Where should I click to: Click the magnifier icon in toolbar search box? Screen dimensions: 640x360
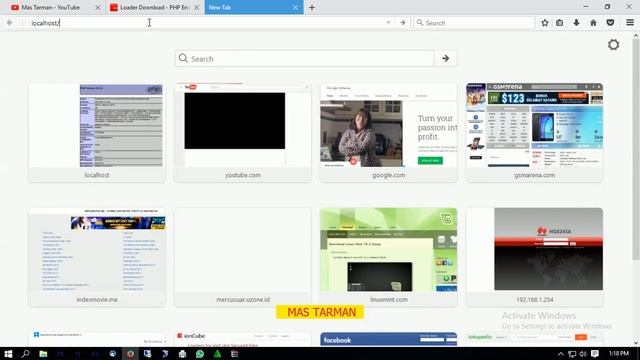point(420,23)
